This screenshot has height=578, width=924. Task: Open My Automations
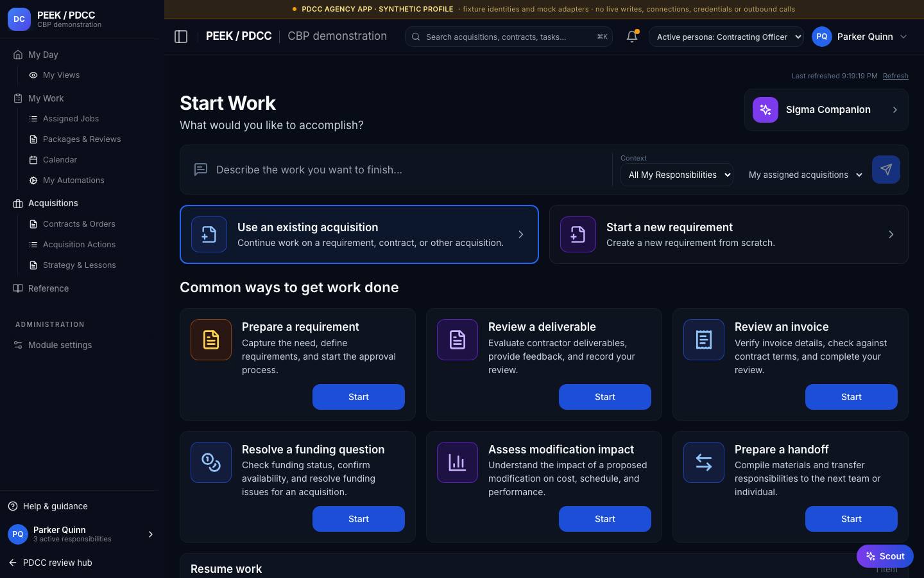(73, 180)
